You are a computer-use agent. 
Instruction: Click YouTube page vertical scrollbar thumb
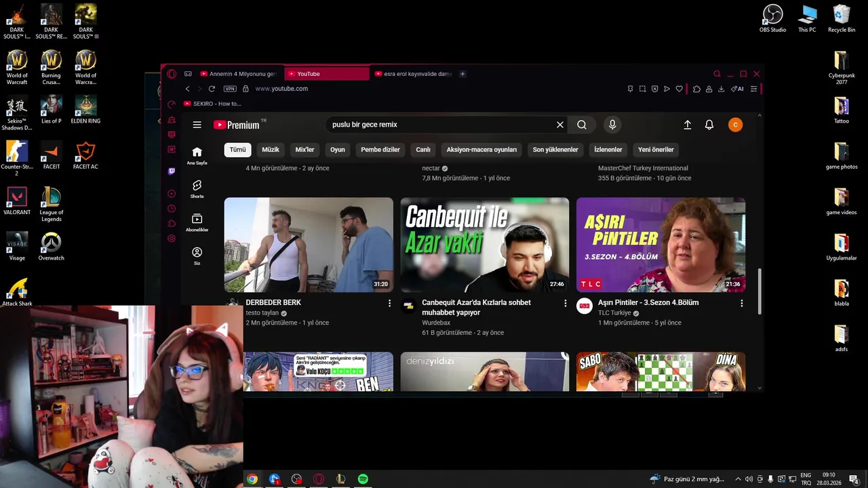pos(759,291)
